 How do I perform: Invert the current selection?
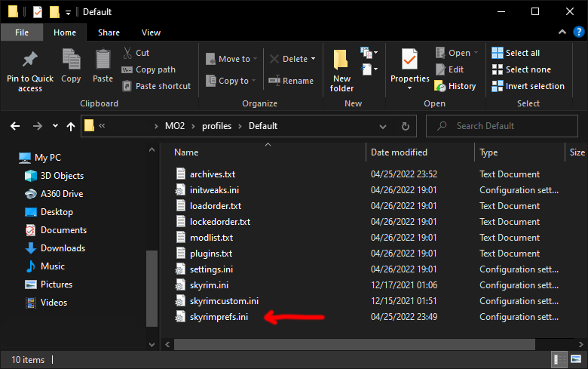(x=528, y=86)
